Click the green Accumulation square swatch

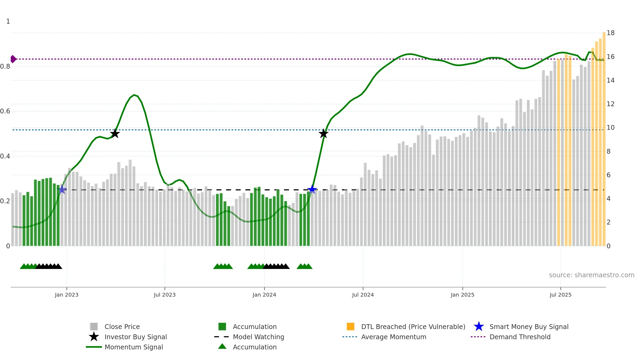[x=222, y=327]
